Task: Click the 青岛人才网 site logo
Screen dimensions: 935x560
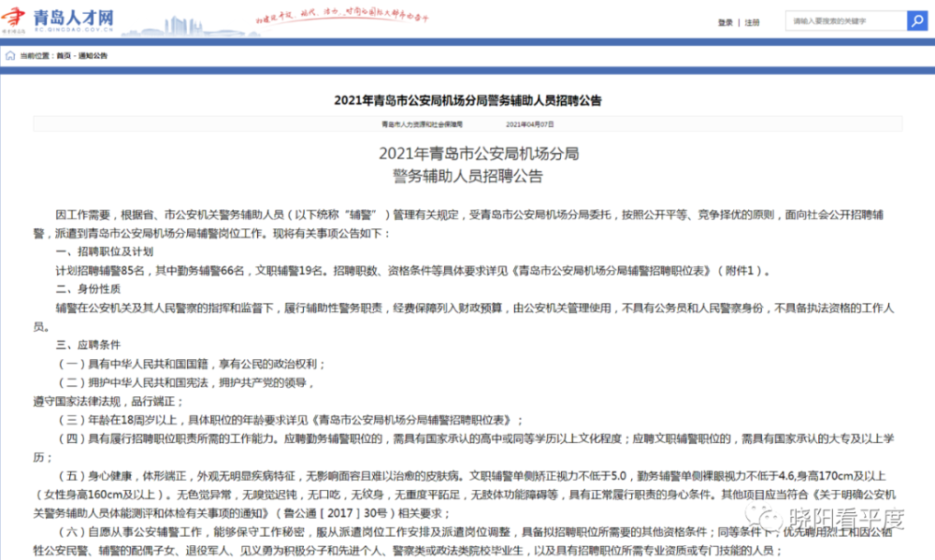Action: tap(58, 20)
